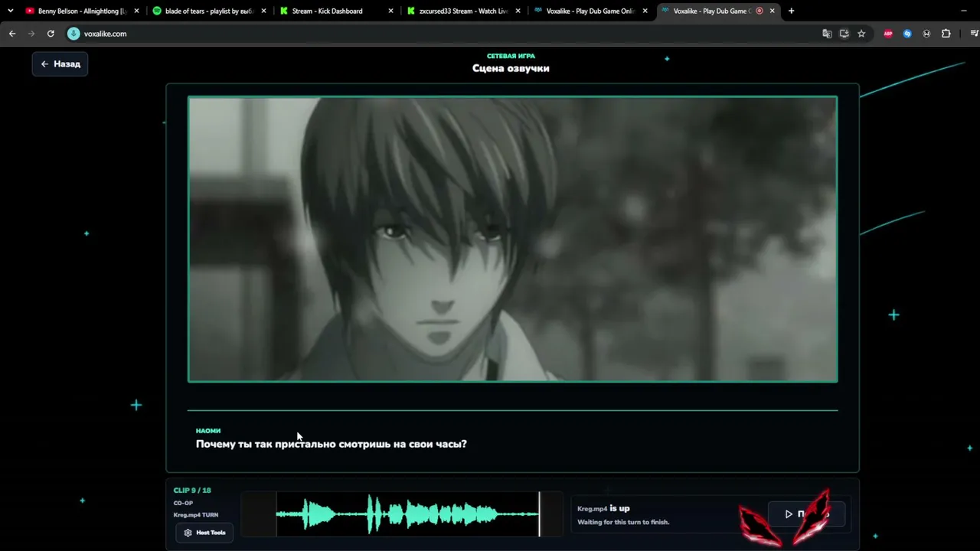Go back with the browser back arrow
Screen dimensions: 980x551
[x=12, y=34]
